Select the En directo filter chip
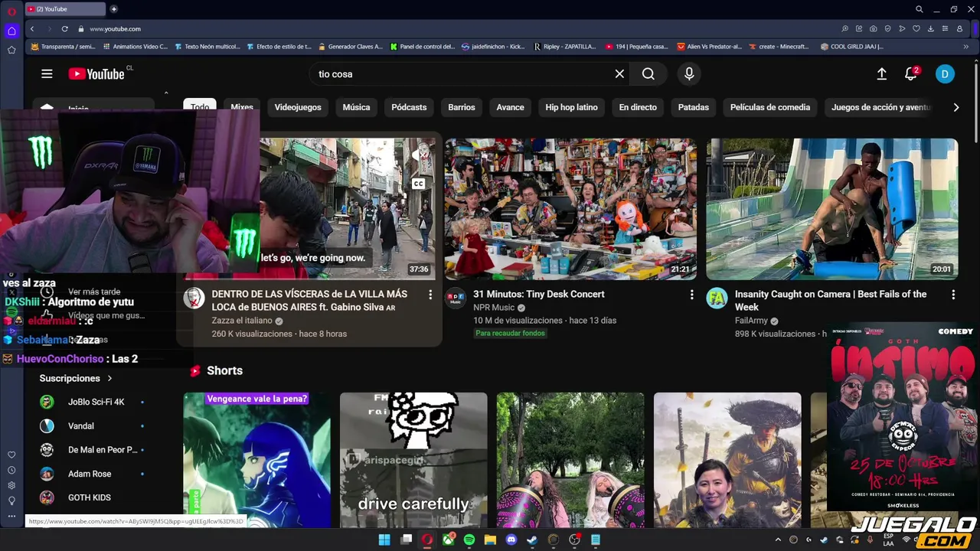This screenshot has height=551, width=980. 638,107
